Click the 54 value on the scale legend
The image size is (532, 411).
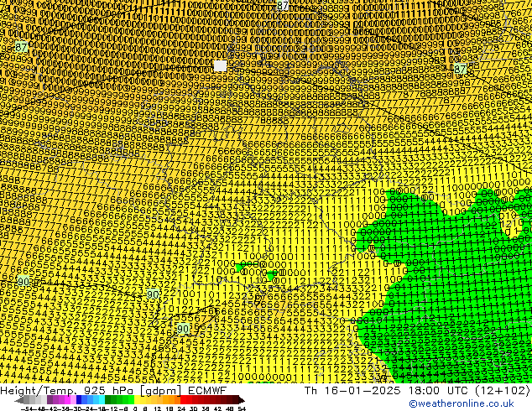tap(242, 408)
